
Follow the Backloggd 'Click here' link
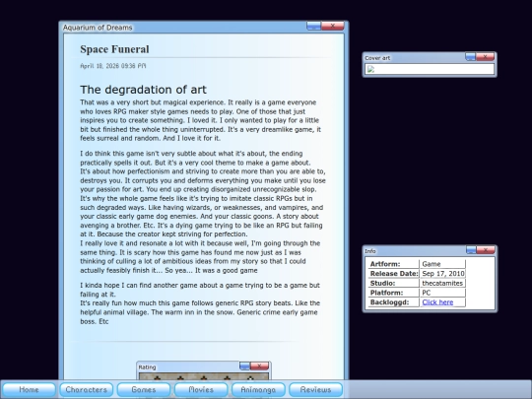[437, 302]
